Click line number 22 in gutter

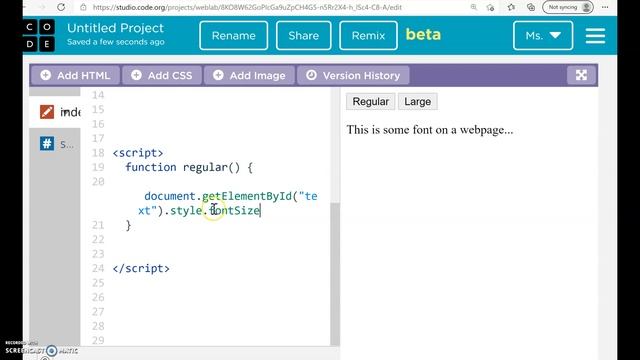click(x=98, y=240)
